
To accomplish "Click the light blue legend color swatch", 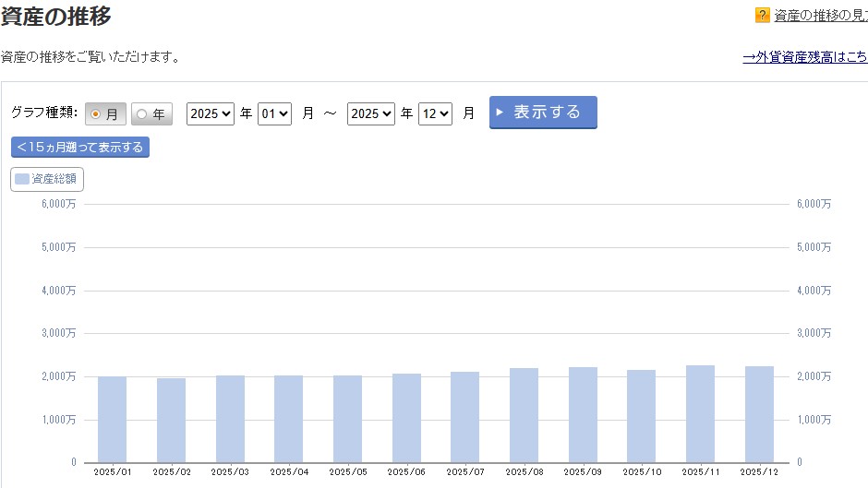I will point(22,179).
